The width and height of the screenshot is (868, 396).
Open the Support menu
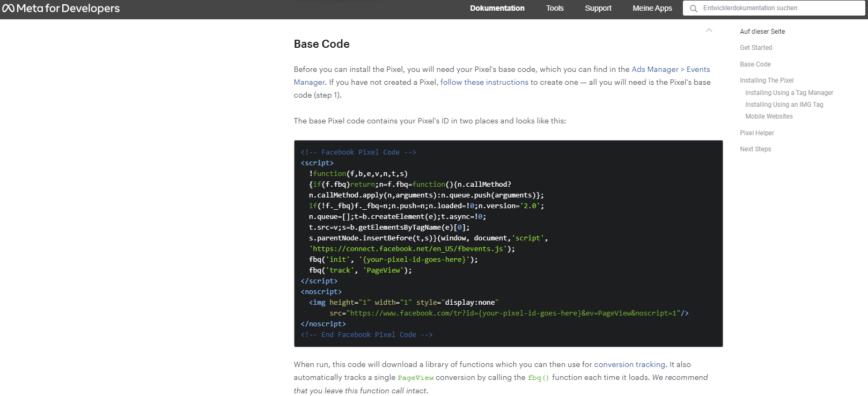coord(598,9)
